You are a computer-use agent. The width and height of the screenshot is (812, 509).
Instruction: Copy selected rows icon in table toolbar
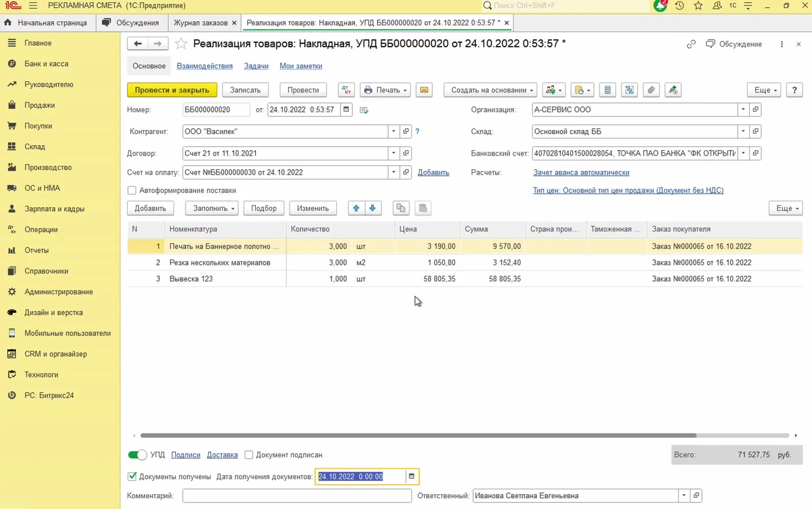[401, 208]
